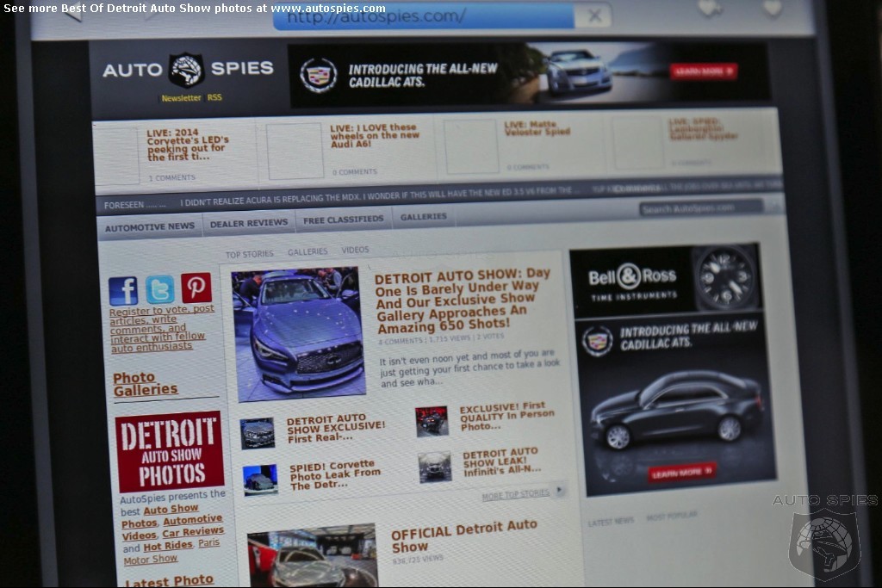This screenshot has height=588, width=882.
Task: Open the Auto Show Photos sidebar link
Action: [160, 517]
